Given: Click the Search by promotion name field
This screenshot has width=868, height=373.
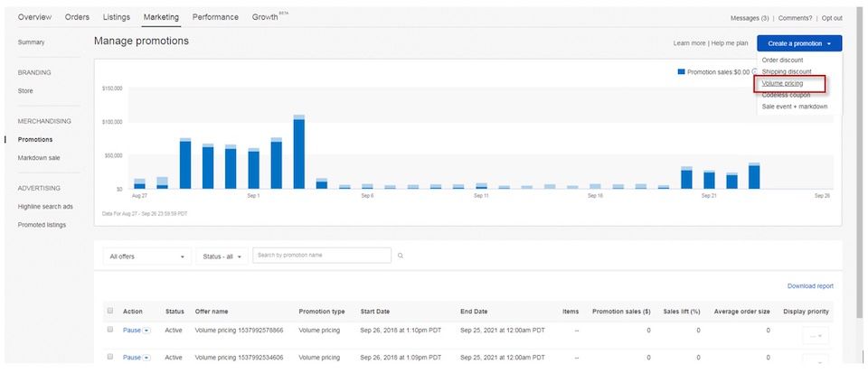Looking at the screenshot, I should tap(322, 256).
